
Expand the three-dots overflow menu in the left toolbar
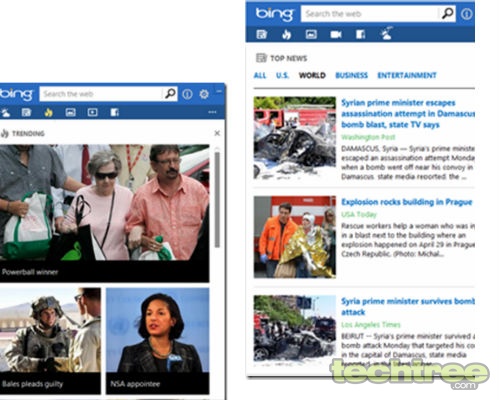[x=212, y=112]
